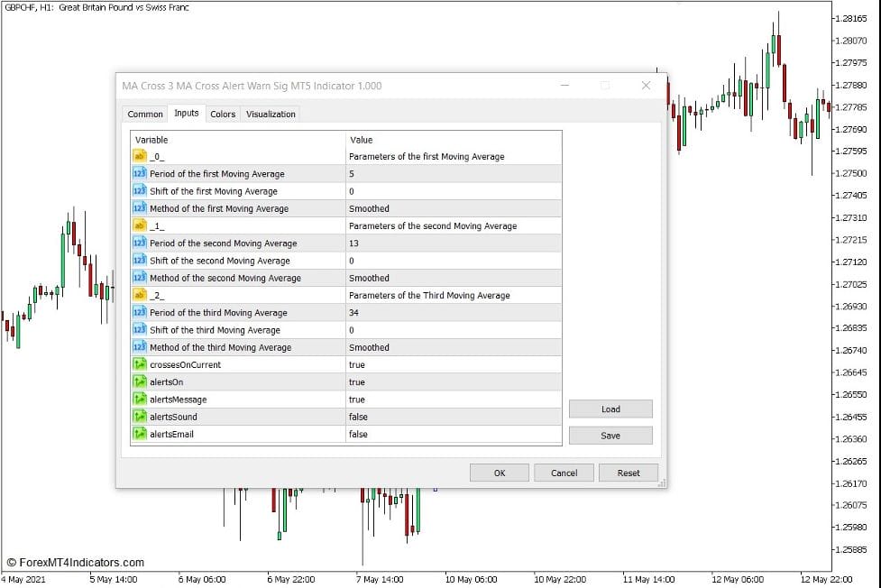Image resolution: width=881 pixels, height=588 pixels.
Task: Click the Load button
Action: click(x=610, y=409)
